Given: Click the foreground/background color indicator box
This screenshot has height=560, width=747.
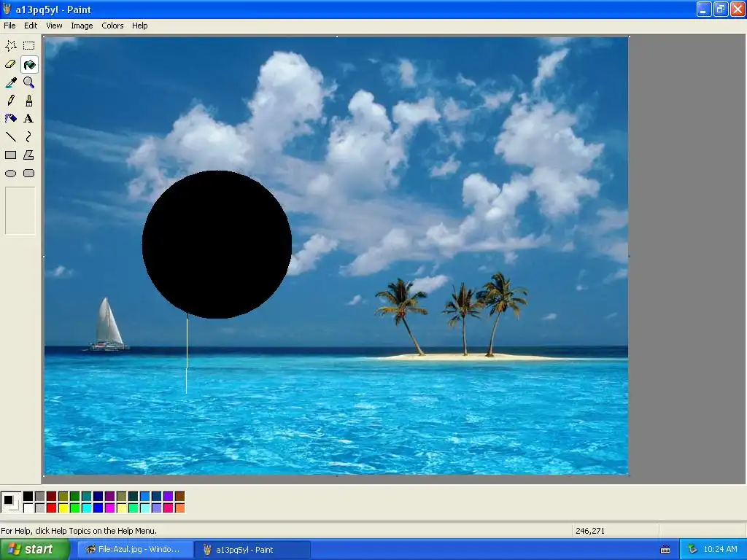Looking at the screenshot, I should pos(10,502).
